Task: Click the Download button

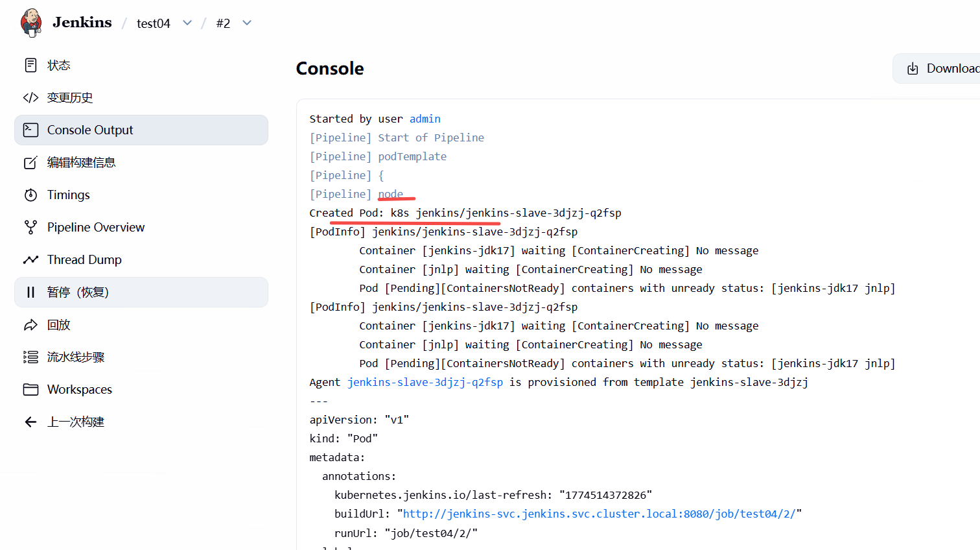Action: point(937,69)
